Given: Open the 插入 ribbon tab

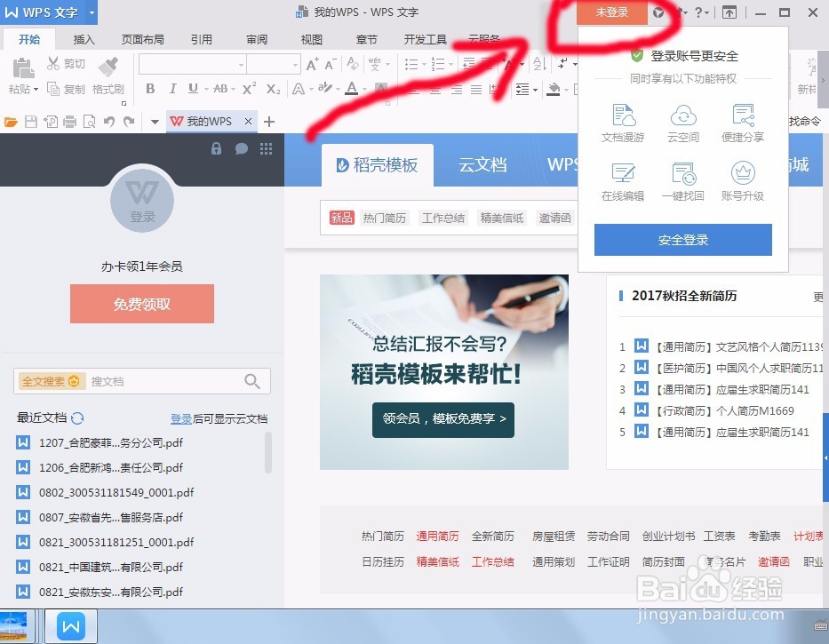Looking at the screenshot, I should [84, 40].
